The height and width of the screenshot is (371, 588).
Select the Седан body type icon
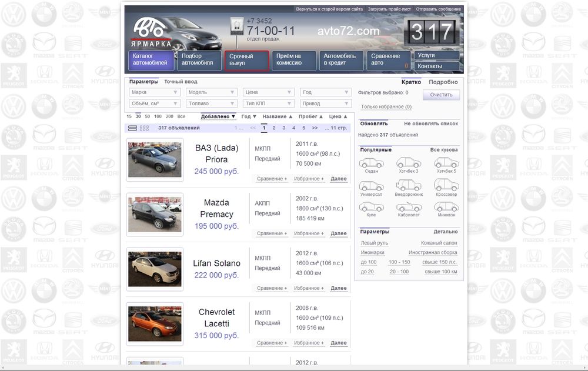click(x=371, y=163)
